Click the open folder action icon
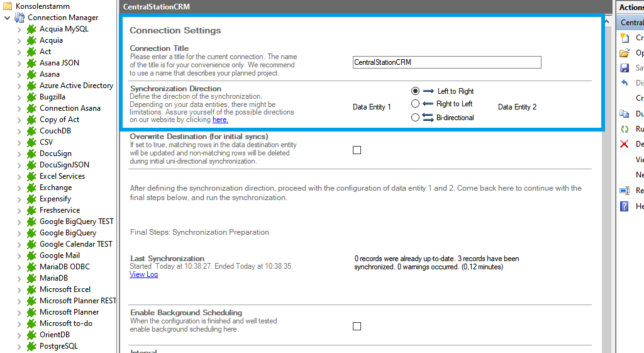Image resolution: width=644 pixels, height=353 pixels. tap(625, 53)
